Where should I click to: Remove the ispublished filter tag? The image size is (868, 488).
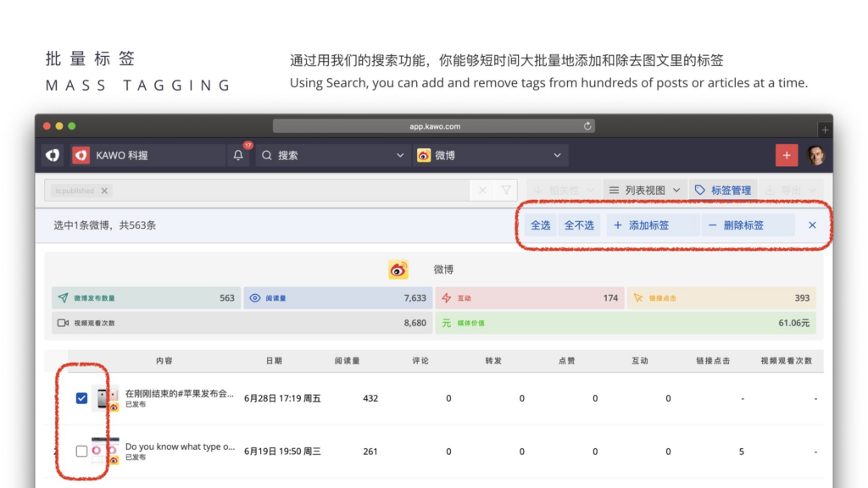coord(104,191)
